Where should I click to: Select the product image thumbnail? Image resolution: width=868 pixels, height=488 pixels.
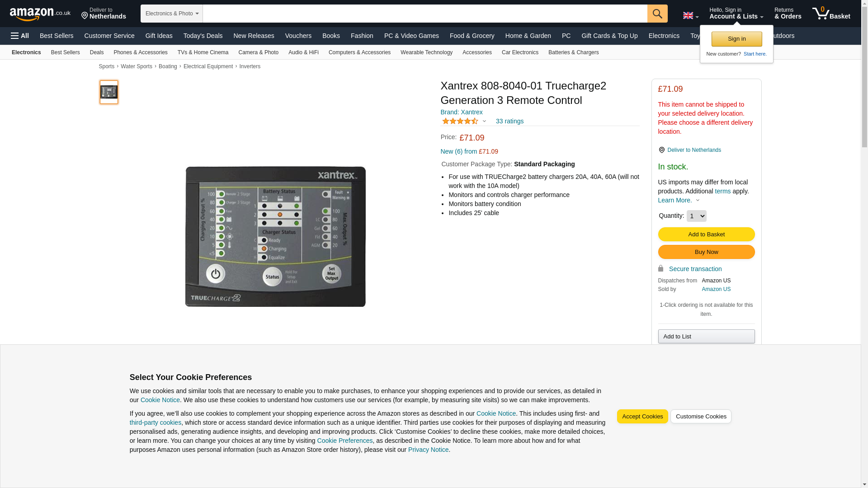[x=109, y=92]
